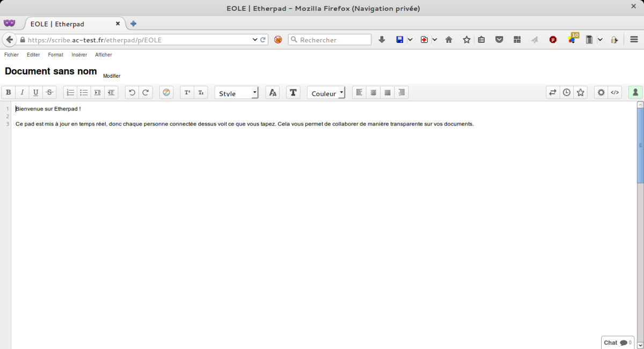Open the Firefox hamburger menu
This screenshot has height=349, width=644.
click(634, 40)
